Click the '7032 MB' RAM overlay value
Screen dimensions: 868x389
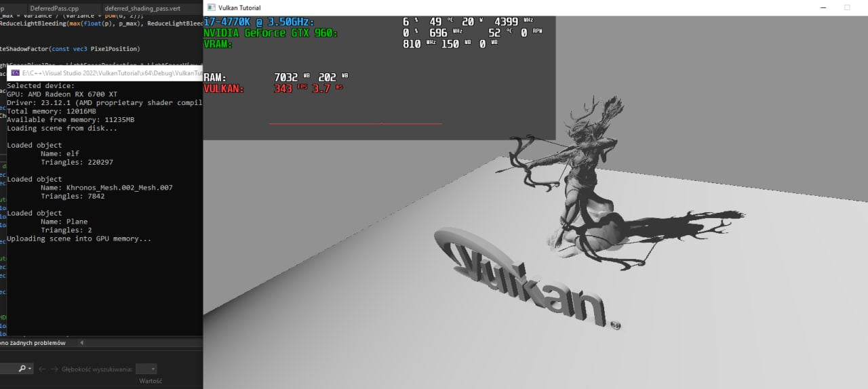[292, 77]
